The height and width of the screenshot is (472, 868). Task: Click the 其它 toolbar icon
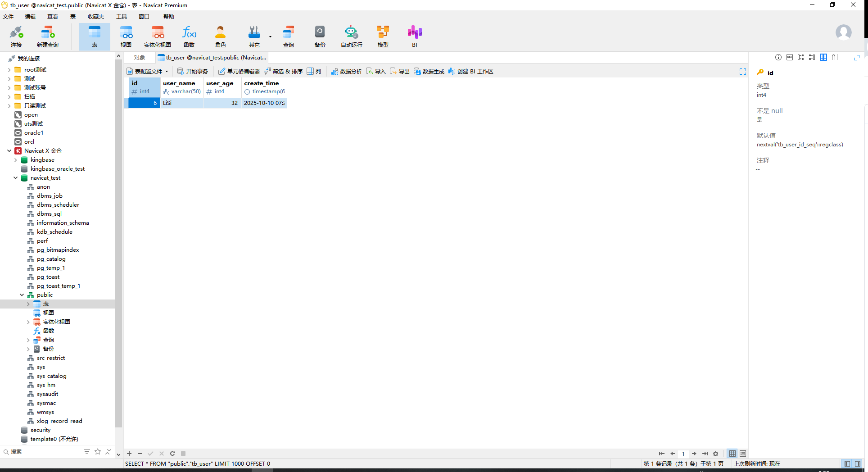(x=254, y=36)
